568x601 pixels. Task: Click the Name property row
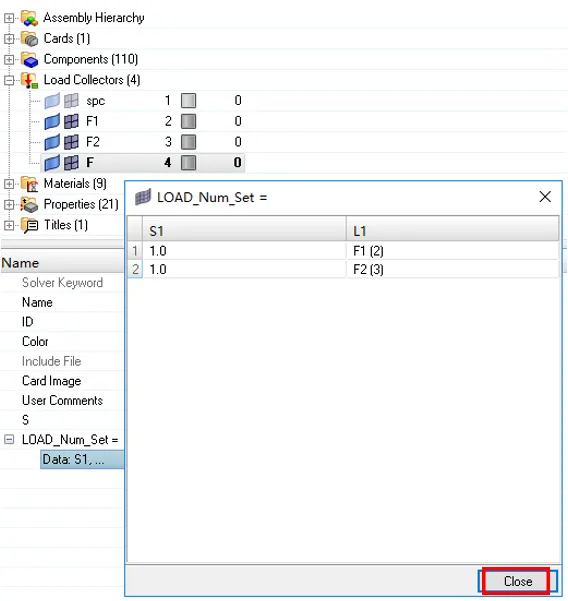tap(62, 302)
